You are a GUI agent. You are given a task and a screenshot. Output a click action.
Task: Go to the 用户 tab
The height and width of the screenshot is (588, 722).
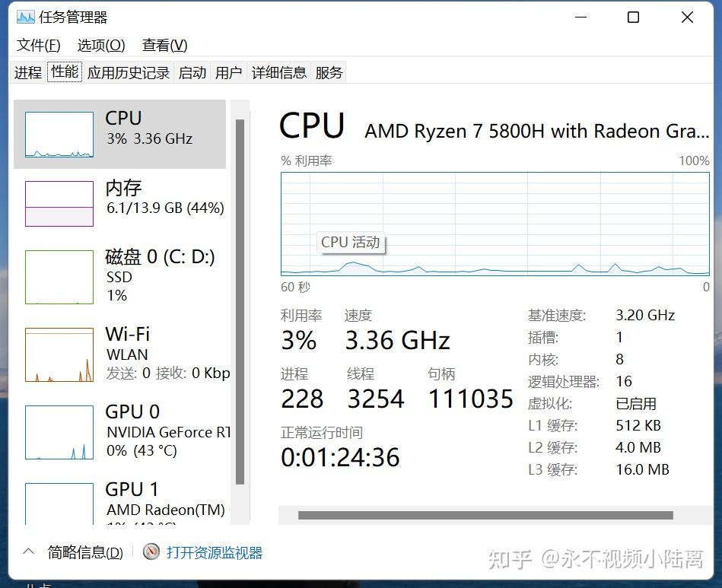pos(229,73)
